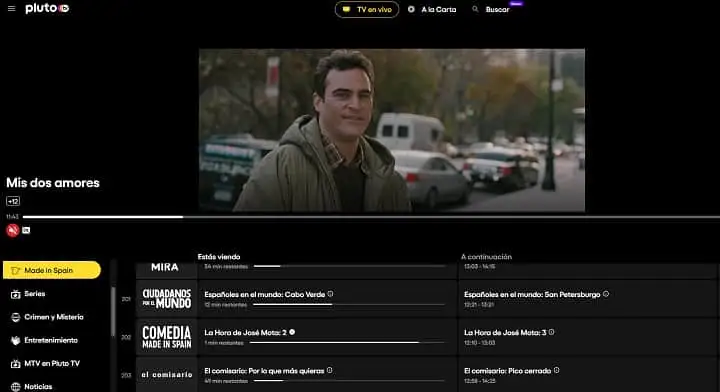
Task: Select Entretenimiento category
Action: coord(52,341)
